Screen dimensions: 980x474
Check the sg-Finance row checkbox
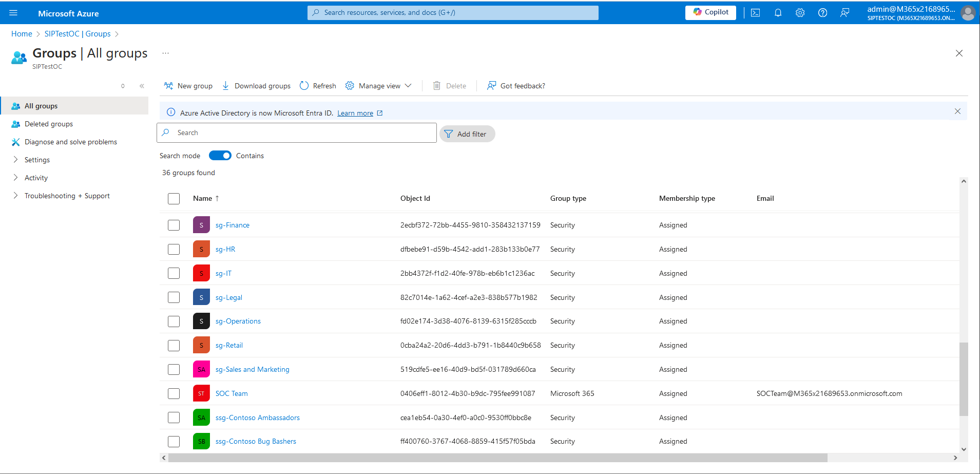pyautogui.click(x=174, y=225)
